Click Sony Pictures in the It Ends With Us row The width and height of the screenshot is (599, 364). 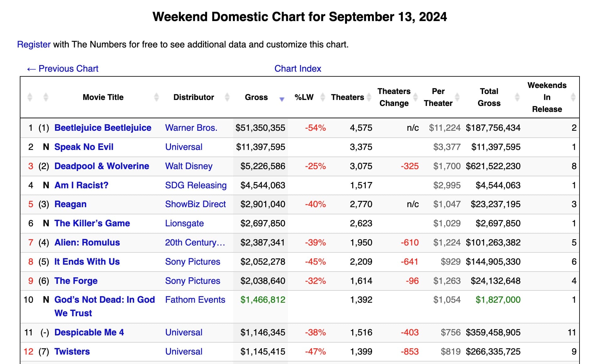pos(193,262)
